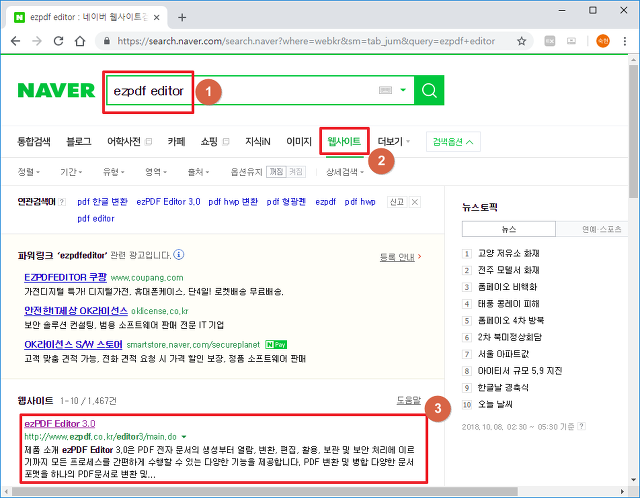Open the browser home page icon
Screen dimensions: 640x498
[x=80, y=41]
